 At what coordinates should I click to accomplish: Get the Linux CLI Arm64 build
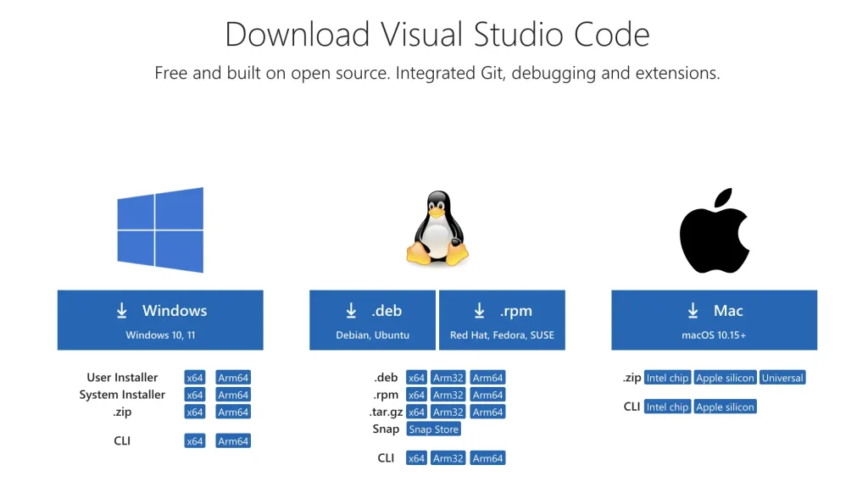tap(487, 458)
